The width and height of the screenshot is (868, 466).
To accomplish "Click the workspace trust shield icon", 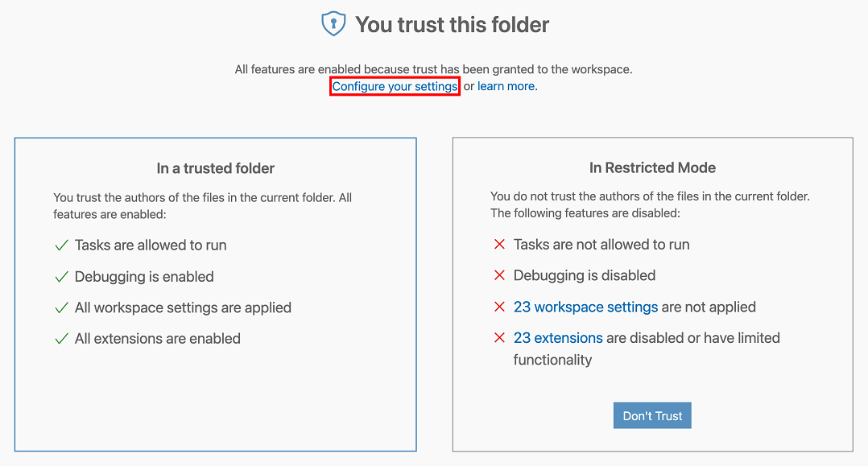I will coord(333,23).
